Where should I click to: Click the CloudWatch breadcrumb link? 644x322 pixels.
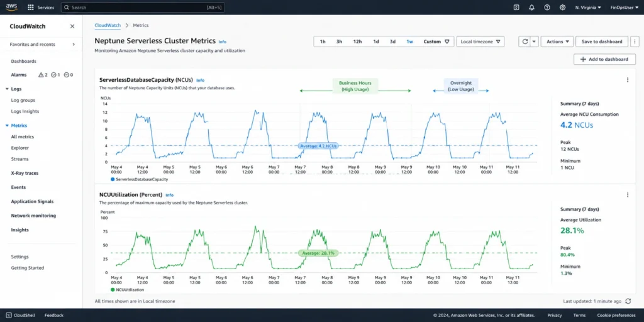pyautogui.click(x=108, y=25)
